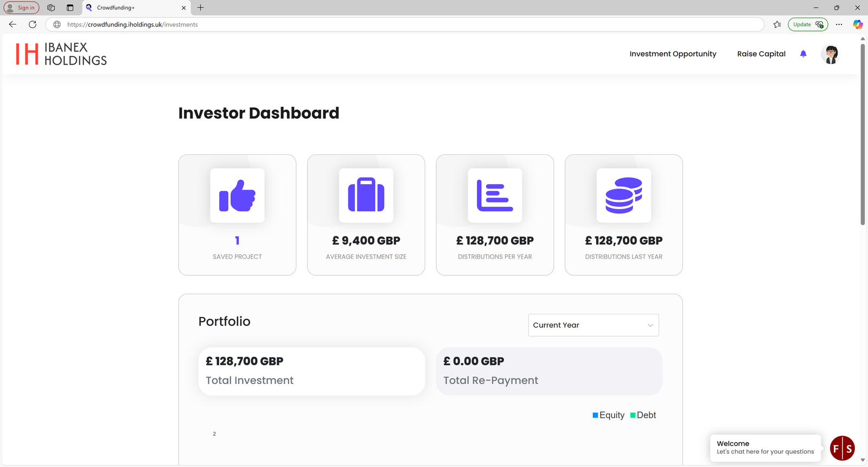Open Investment Opportunity menu item
This screenshot has height=467, width=868.
click(x=673, y=54)
